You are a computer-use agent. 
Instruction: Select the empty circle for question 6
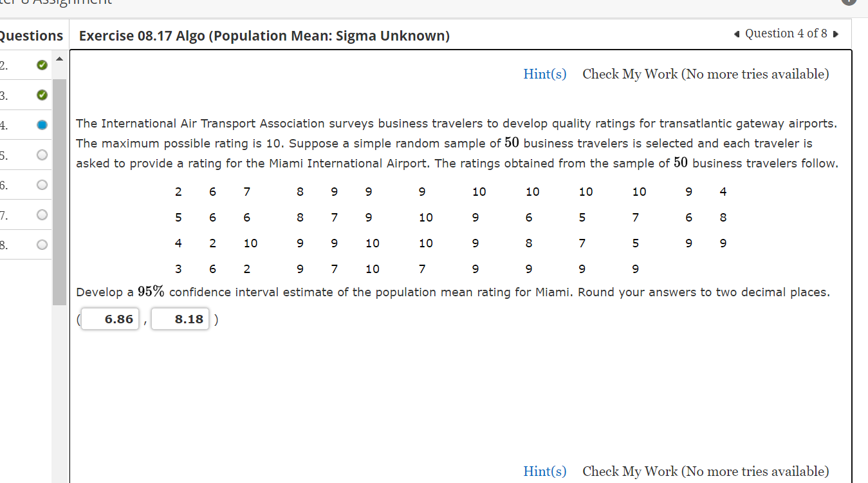tap(42, 185)
